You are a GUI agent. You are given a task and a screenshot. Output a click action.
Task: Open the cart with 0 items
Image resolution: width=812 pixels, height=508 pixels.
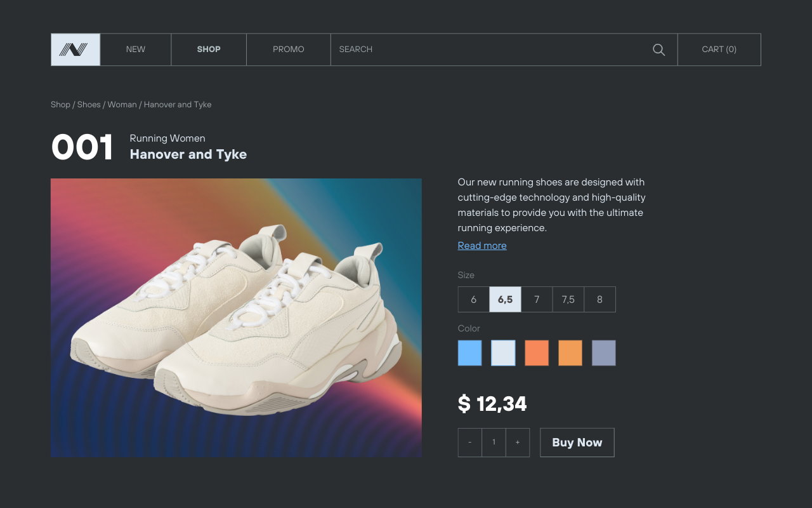click(719, 50)
